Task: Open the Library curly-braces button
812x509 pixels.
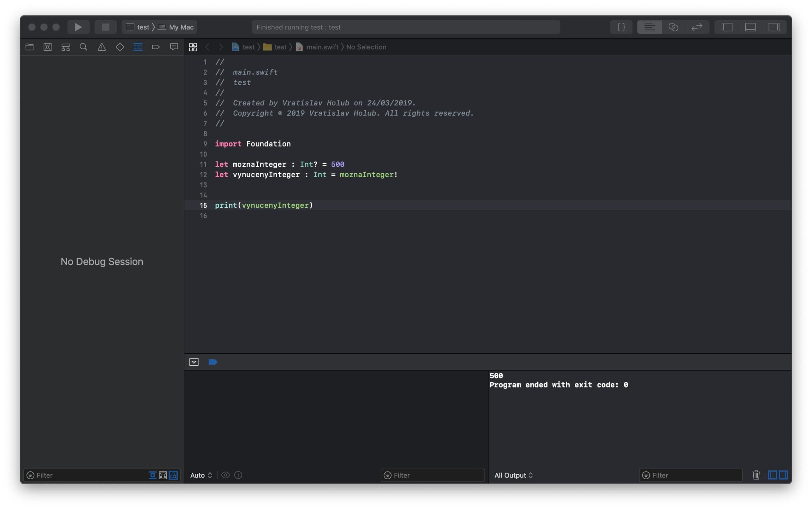Action: click(621, 27)
